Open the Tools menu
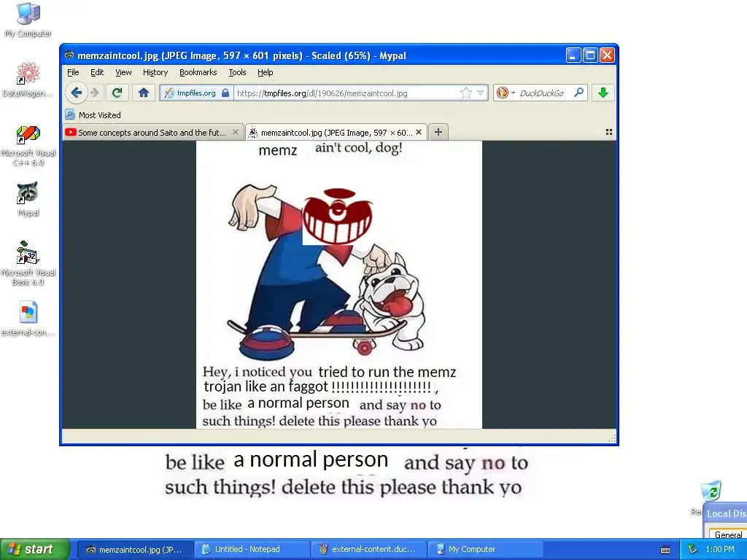This screenshot has height=560, width=747. click(x=237, y=72)
